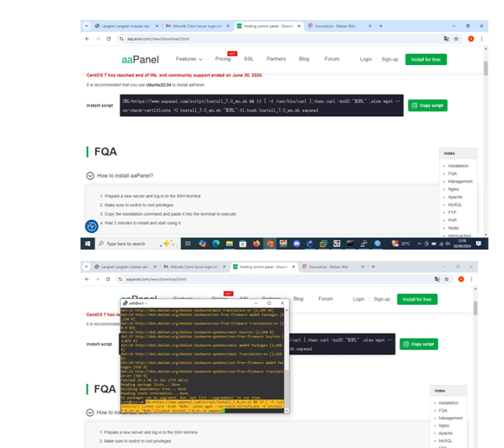Click the blue circular floating widget icon
504x448 pixels.
point(92,226)
